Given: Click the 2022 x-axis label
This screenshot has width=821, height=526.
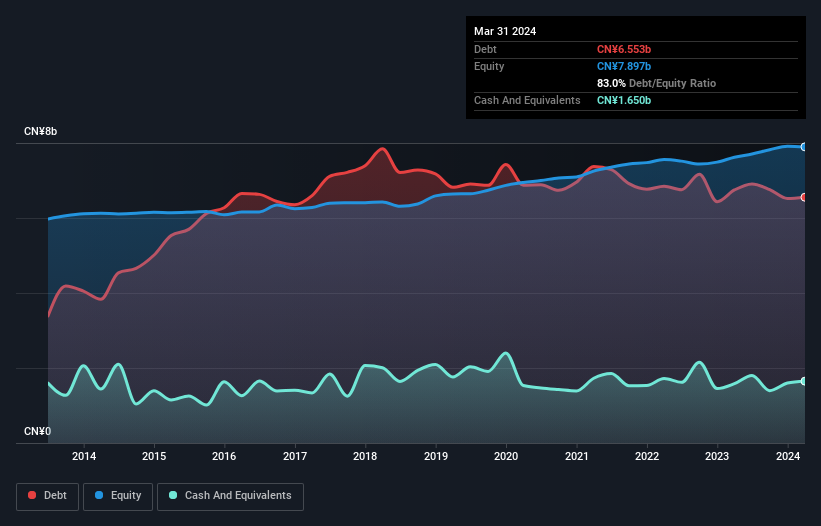Looking at the screenshot, I should [647, 456].
